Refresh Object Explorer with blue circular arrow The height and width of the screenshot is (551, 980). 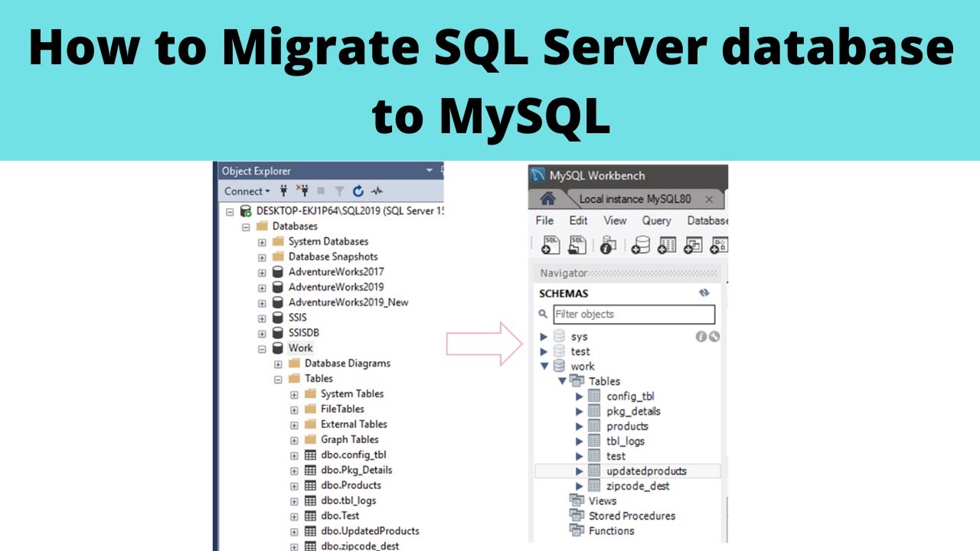358,191
